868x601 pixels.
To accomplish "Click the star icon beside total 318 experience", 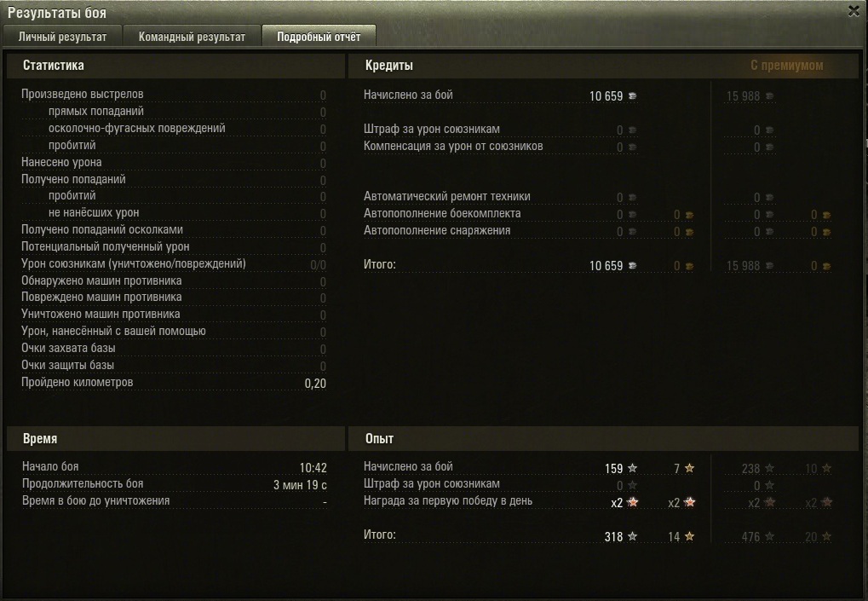I will pos(632,536).
